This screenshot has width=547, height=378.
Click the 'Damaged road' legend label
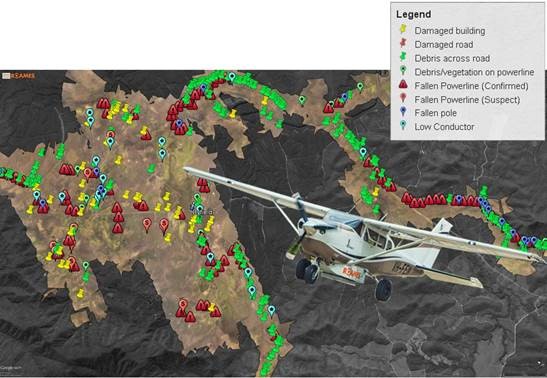click(x=444, y=45)
